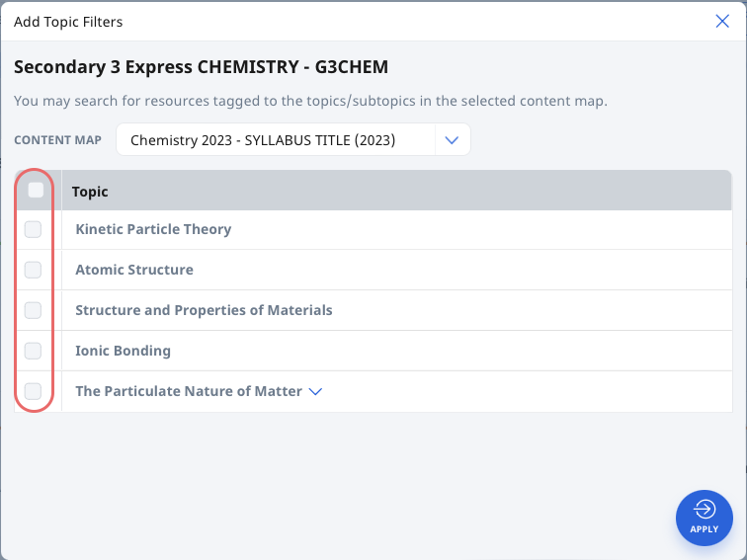Check the Kinetic Particle Theory checkbox
This screenshot has width=747, height=560.
[33, 229]
